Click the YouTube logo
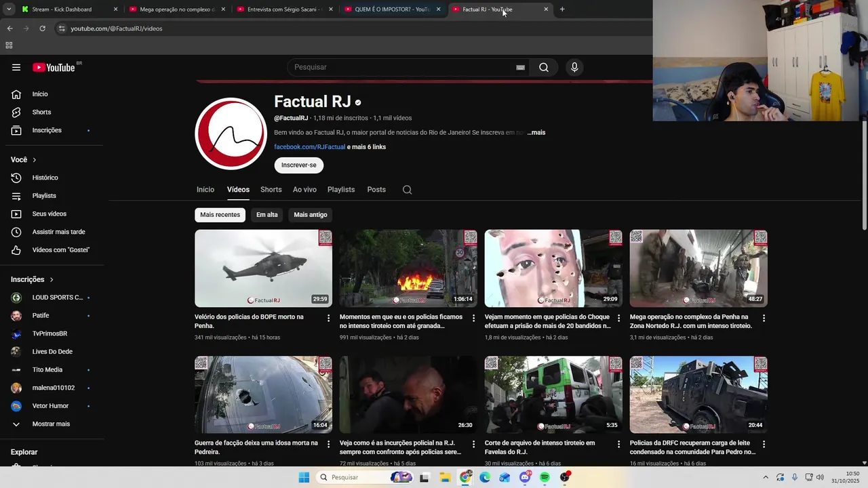 pos(54,67)
